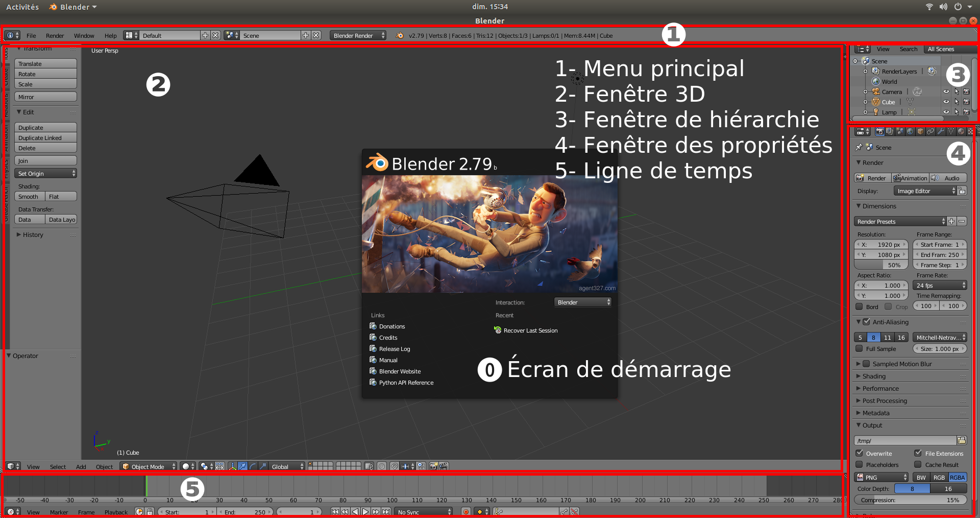This screenshot has height=518, width=980.
Task: Open the PNG file format dropdown
Action: point(881,477)
